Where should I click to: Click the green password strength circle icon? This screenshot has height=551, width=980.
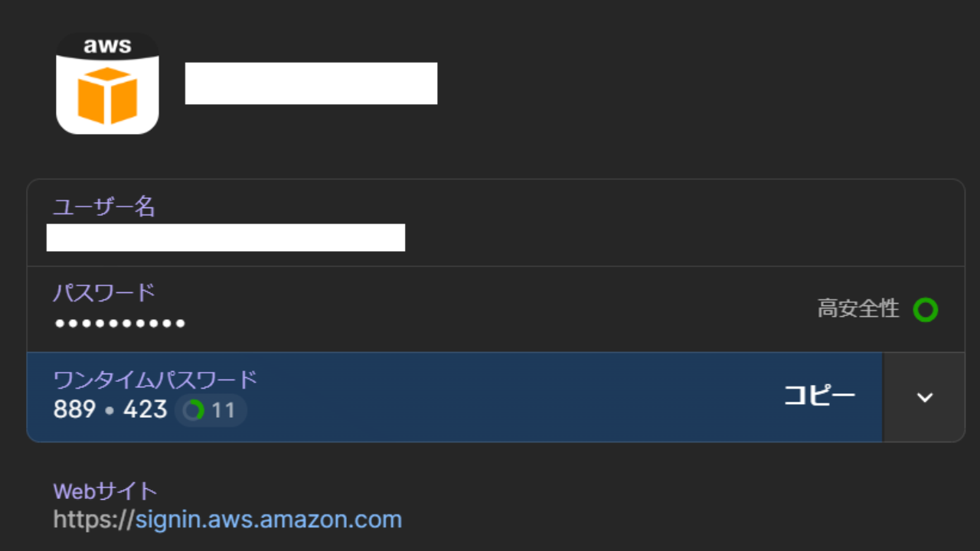tap(925, 310)
